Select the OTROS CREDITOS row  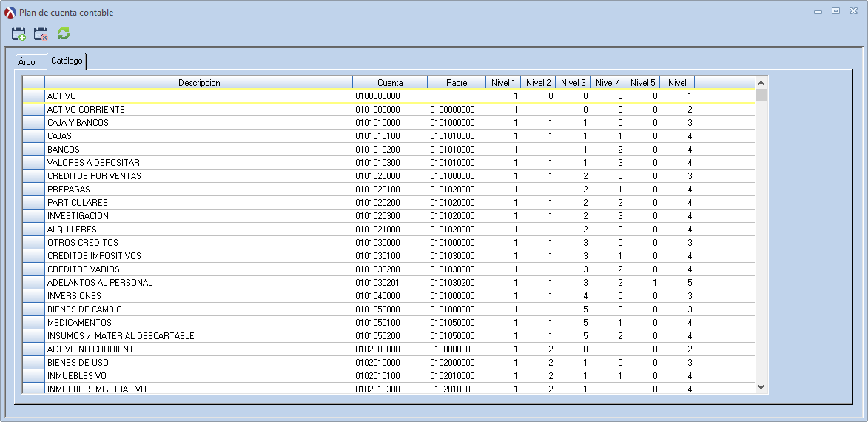[388, 242]
